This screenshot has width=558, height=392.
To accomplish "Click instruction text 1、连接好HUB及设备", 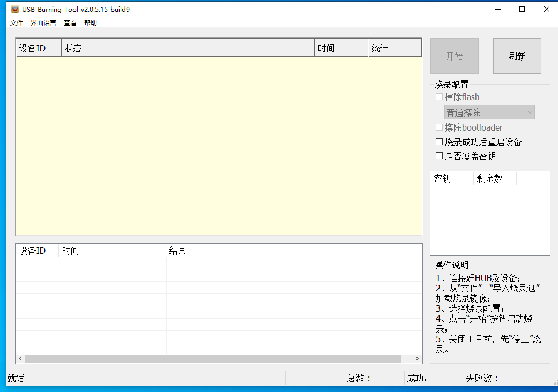I will (x=478, y=278).
